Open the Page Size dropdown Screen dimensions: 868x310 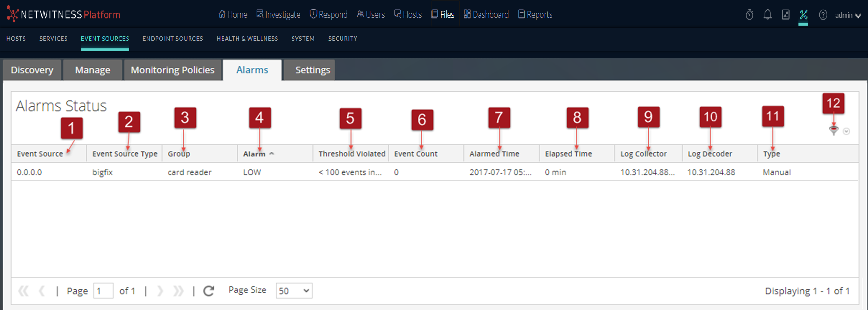(294, 291)
